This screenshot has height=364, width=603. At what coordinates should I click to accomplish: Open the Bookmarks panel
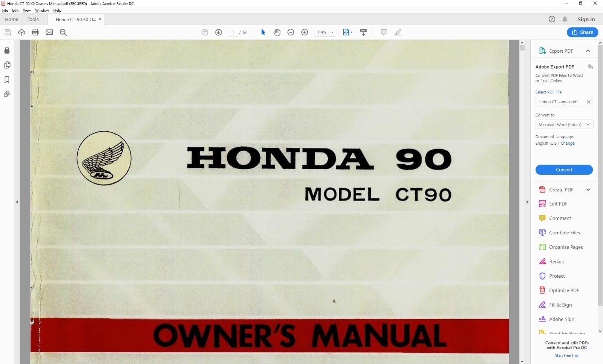[x=7, y=80]
